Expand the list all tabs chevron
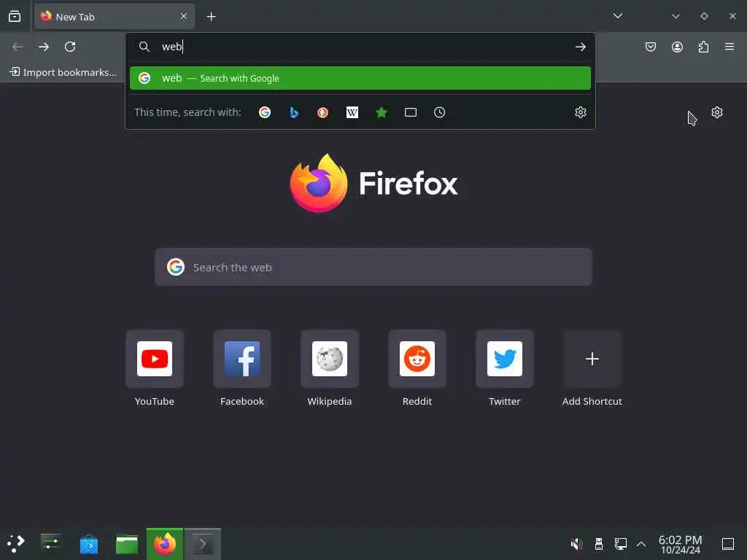Image resolution: width=747 pixels, height=560 pixels. coord(618,16)
